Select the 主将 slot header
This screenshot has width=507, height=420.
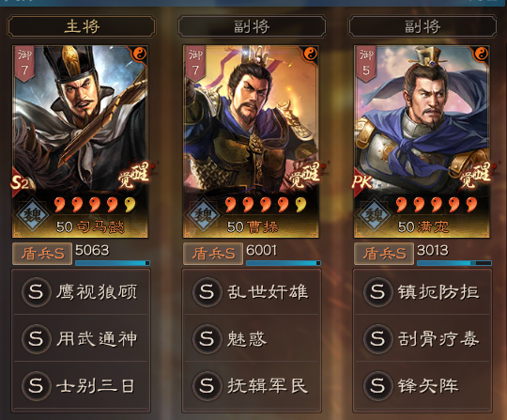coord(81,26)
